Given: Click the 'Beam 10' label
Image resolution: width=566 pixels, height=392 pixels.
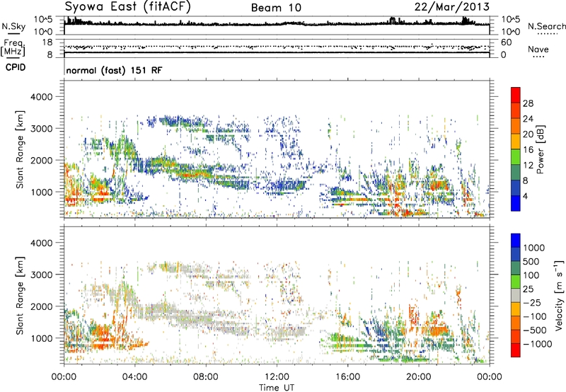Looking at the screenshot, I should click(276, 8).
